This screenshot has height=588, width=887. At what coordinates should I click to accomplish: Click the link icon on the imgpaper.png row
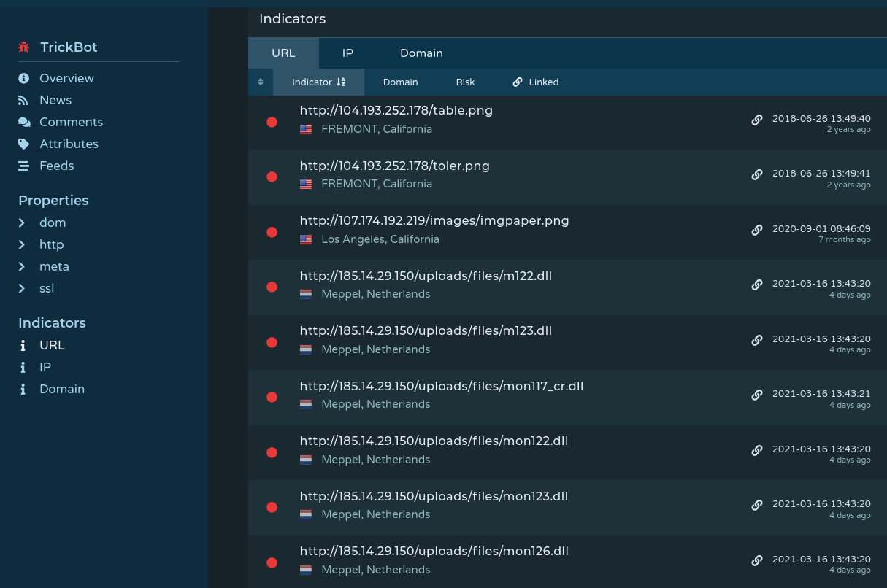point(757,230)
